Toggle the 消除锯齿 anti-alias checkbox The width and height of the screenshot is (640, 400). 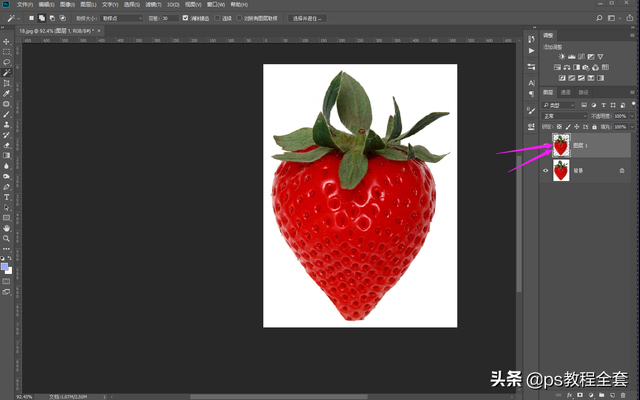(187, 18)
